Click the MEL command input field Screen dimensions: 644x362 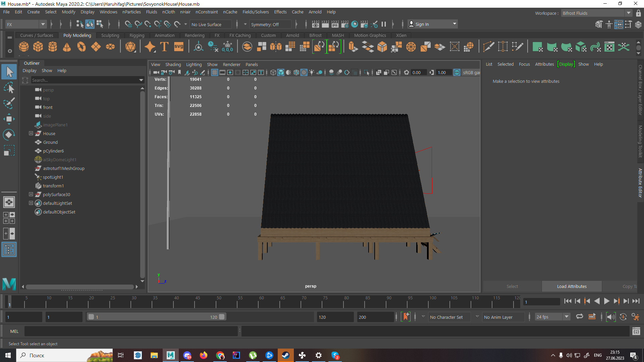(131, 331)
